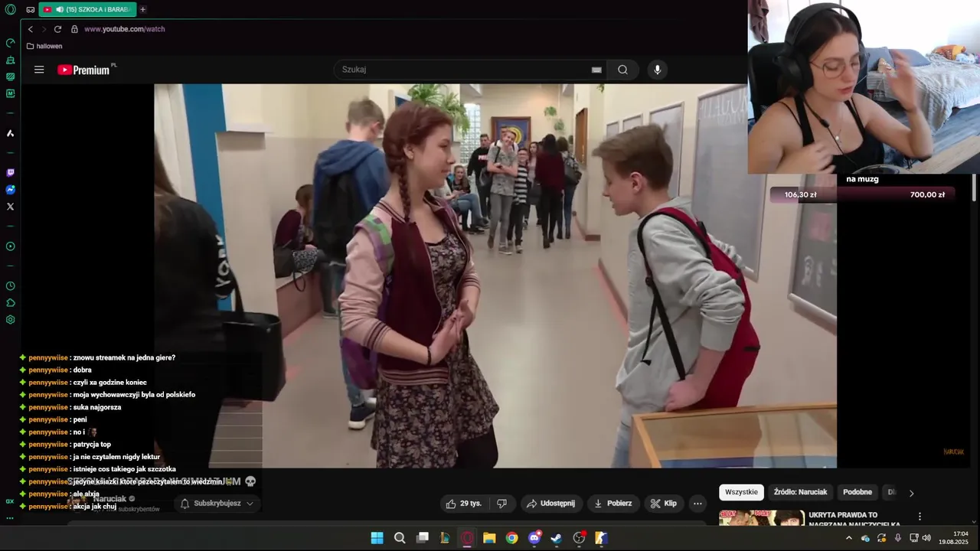Open the Player icon in sidebar

tap(10, 246)
